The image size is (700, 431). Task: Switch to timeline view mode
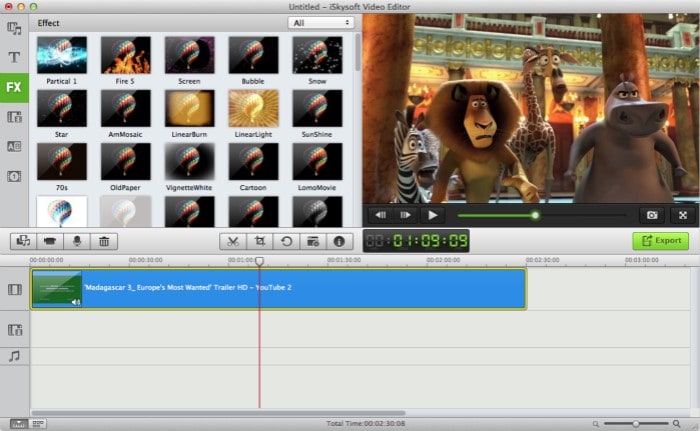(x=19, y=423)
